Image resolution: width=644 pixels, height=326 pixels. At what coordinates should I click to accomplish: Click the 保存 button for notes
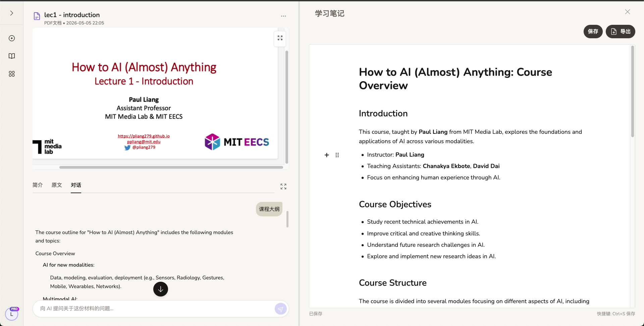click(593, 32)
